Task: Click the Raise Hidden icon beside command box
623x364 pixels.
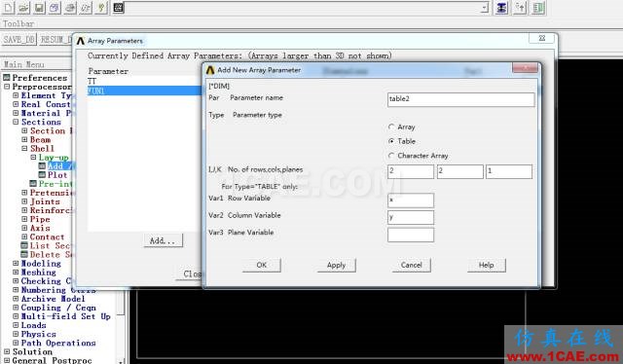Action: [x=502, y=8]
